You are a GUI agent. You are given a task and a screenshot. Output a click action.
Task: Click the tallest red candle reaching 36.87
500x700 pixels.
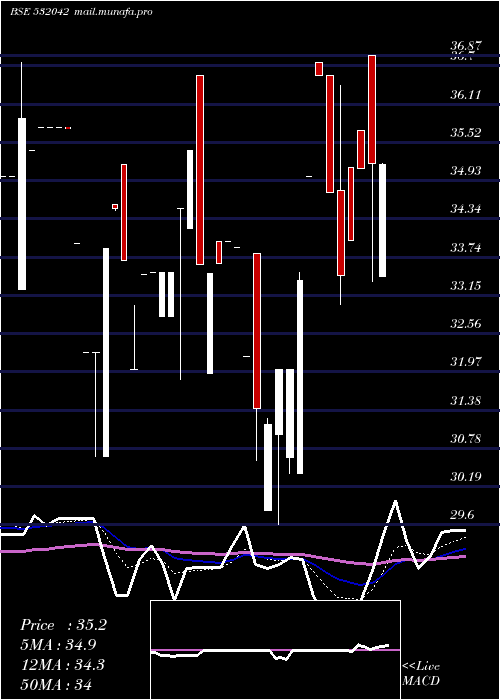372,109
